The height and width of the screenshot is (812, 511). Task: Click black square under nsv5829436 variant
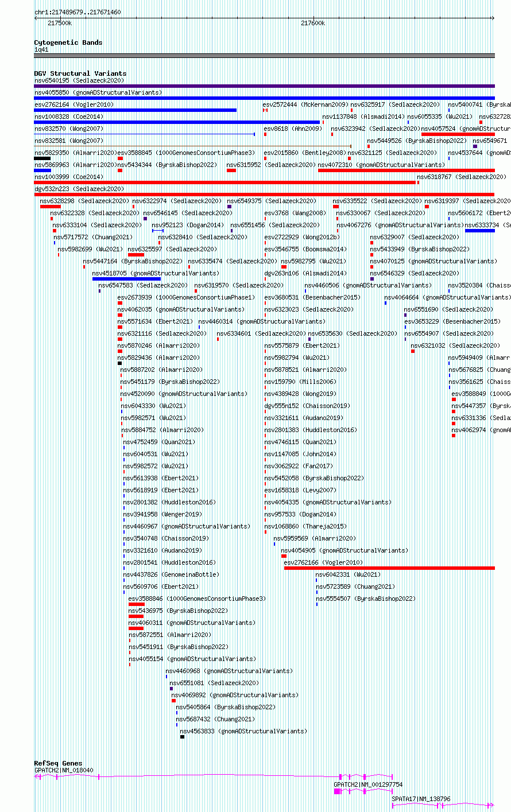pos(119,363)
